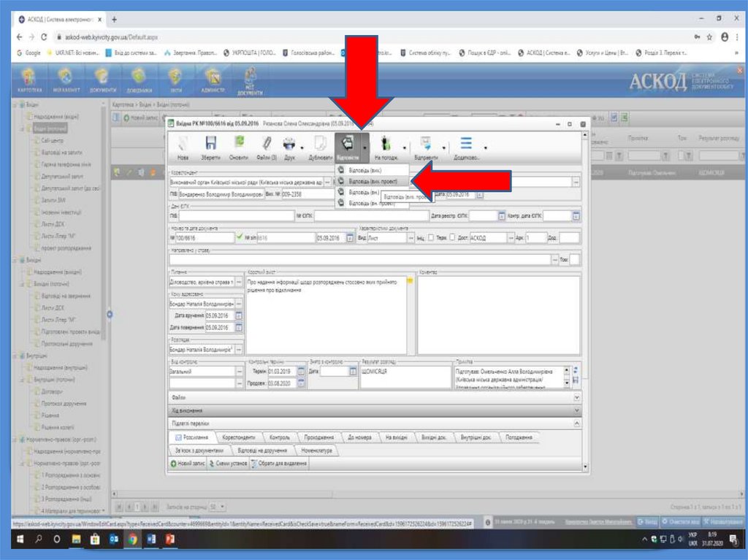Switch to the Погодження tab

tap(519, 437)
